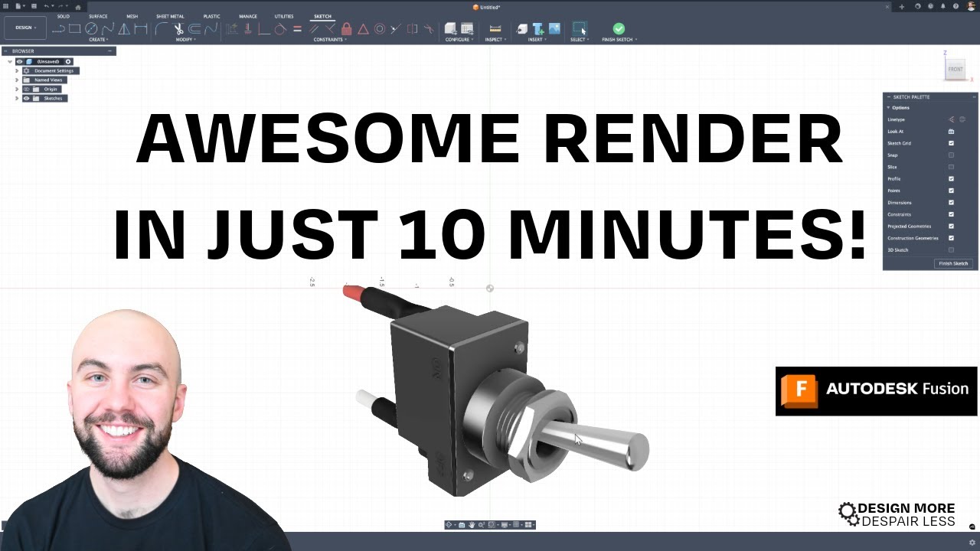Toggle the Sketch Grid checkbox
This screenshot has height=551, width=980.
click(952, 143)
